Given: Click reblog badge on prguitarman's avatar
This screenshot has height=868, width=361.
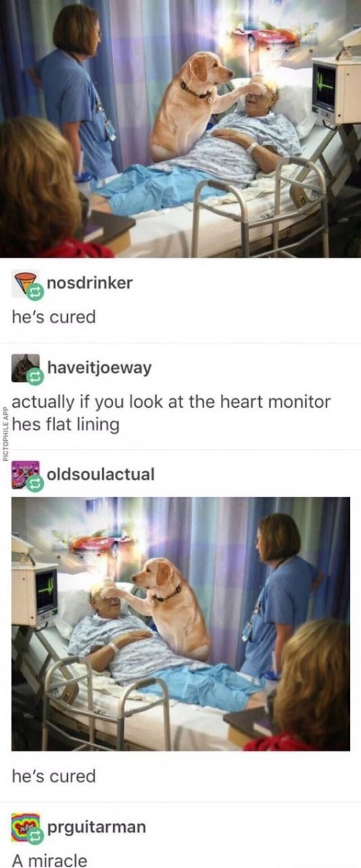Looking at the screenshot, I should click(x=35, y=837).
